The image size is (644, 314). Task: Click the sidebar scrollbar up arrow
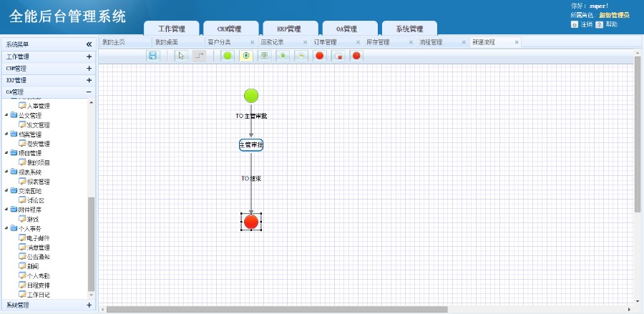pos(91,102)
